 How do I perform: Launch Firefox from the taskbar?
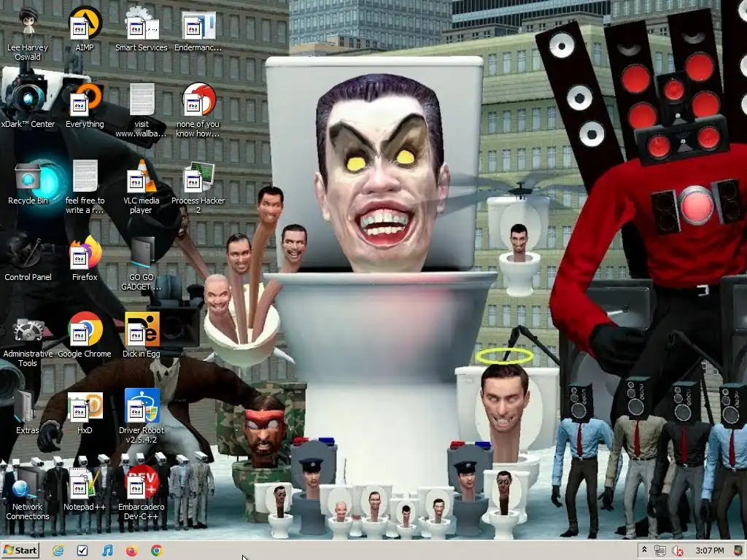point(132,551)
